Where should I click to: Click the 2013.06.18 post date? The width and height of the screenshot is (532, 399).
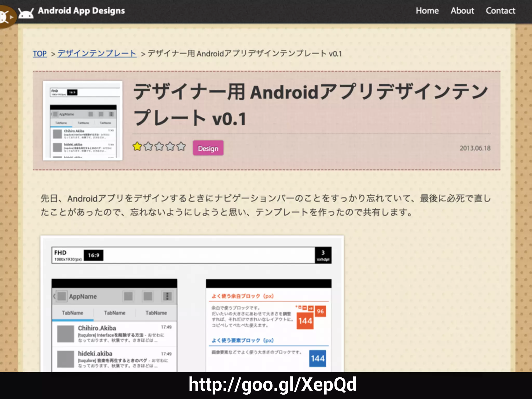point(475,148)
